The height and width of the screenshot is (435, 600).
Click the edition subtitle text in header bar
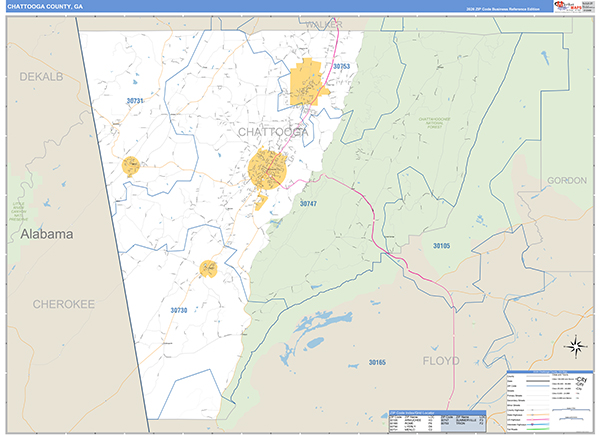pyautogui.click(x=502, y=9)
